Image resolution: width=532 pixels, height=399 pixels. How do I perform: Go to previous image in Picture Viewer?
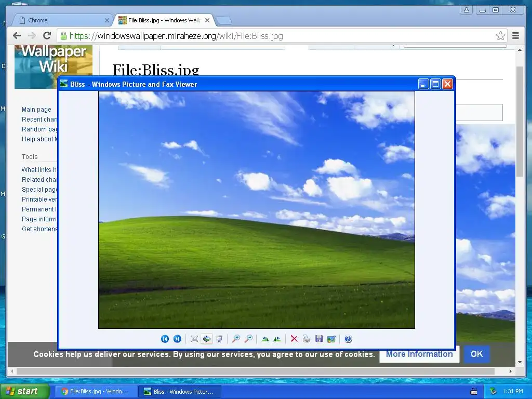coord(165,339)
